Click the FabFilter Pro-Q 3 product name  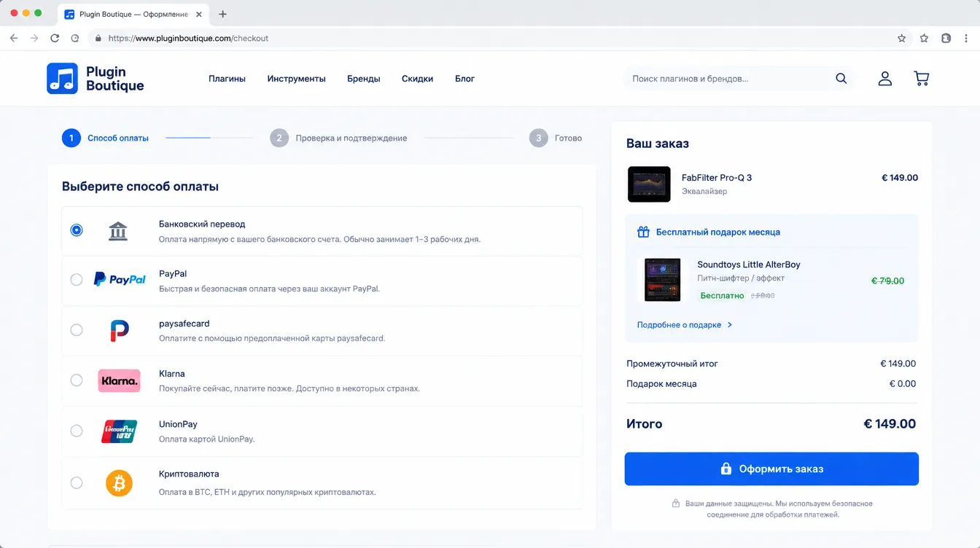(717, 178)
